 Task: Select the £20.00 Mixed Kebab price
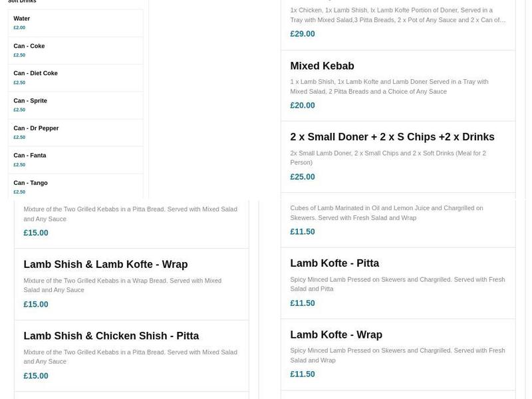(301, 104)
